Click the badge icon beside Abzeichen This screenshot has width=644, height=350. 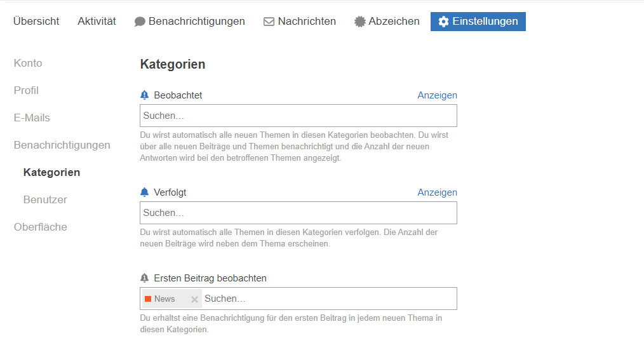point(360,22)
